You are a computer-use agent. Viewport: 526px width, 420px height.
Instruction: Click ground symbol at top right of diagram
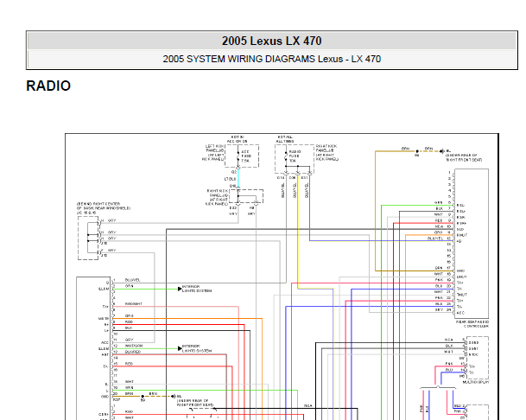442,151
